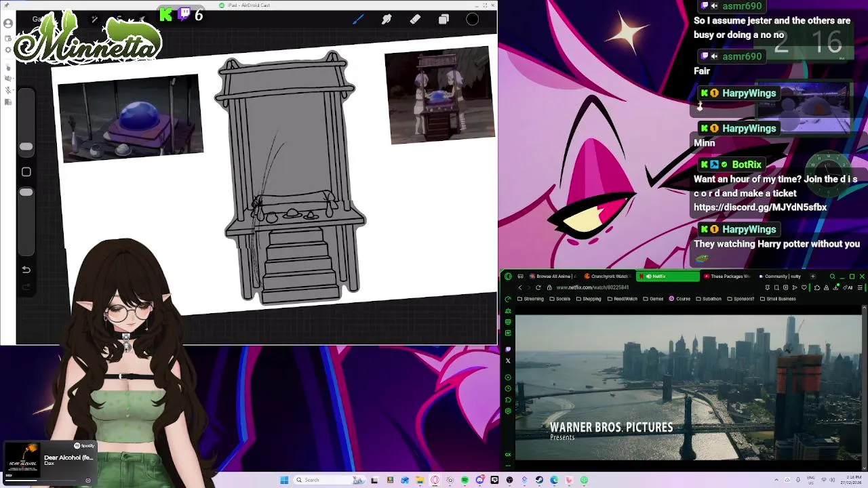This screenshot has height=488, width=868.
Task: Open the browser easy setup menu
Action: (x=860, y=287)
